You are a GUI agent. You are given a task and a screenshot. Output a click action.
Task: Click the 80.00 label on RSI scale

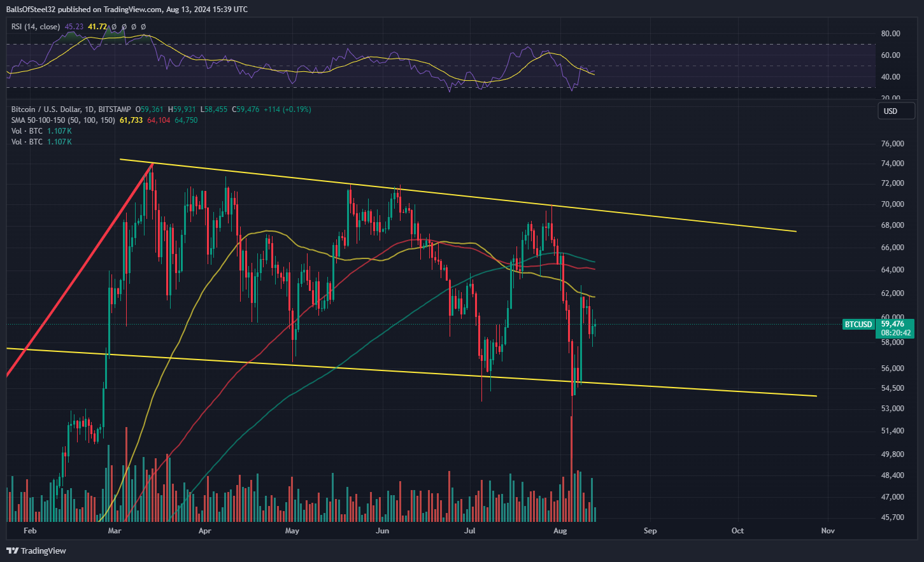point(890,34)
